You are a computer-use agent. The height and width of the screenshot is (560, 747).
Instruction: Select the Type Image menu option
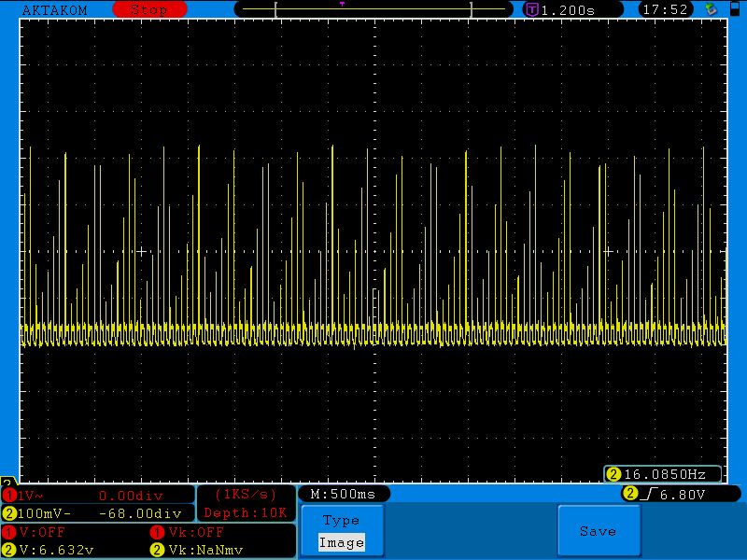[x=342, y=531]
